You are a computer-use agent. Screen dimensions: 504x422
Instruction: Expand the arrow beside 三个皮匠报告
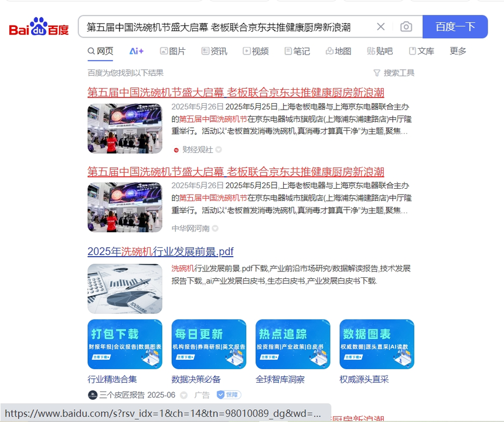click(183, 395)
